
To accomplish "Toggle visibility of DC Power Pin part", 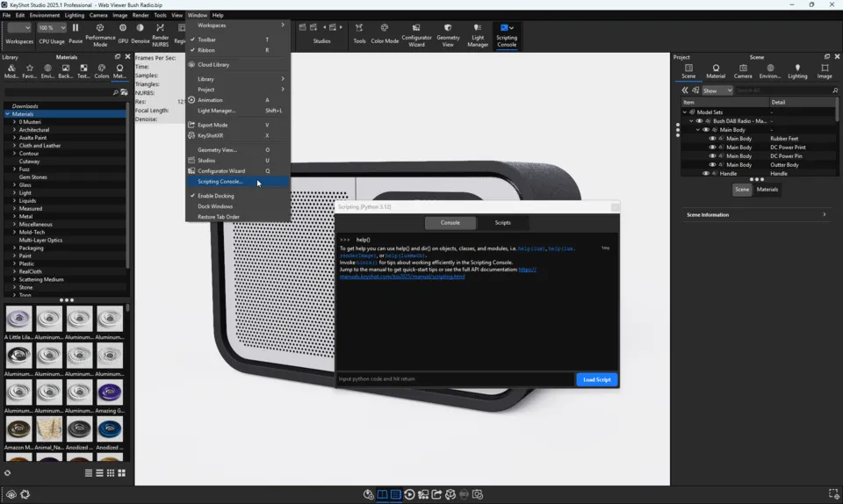I will coord(712,155).
